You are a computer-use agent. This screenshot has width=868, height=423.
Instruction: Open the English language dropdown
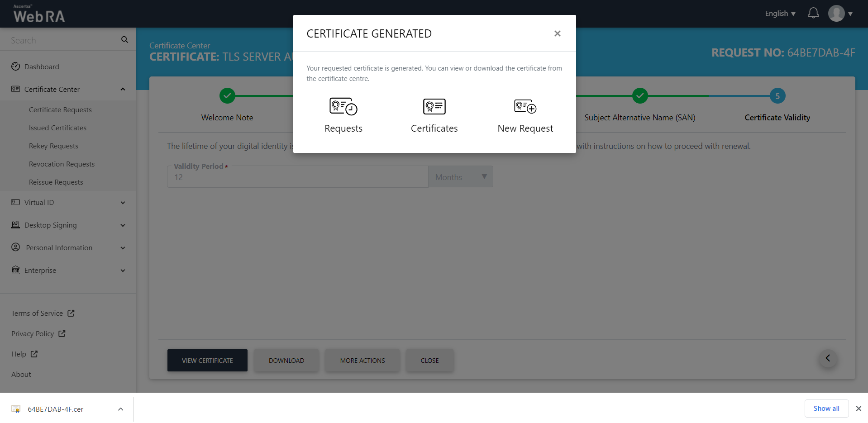click(x=780, y=14)
